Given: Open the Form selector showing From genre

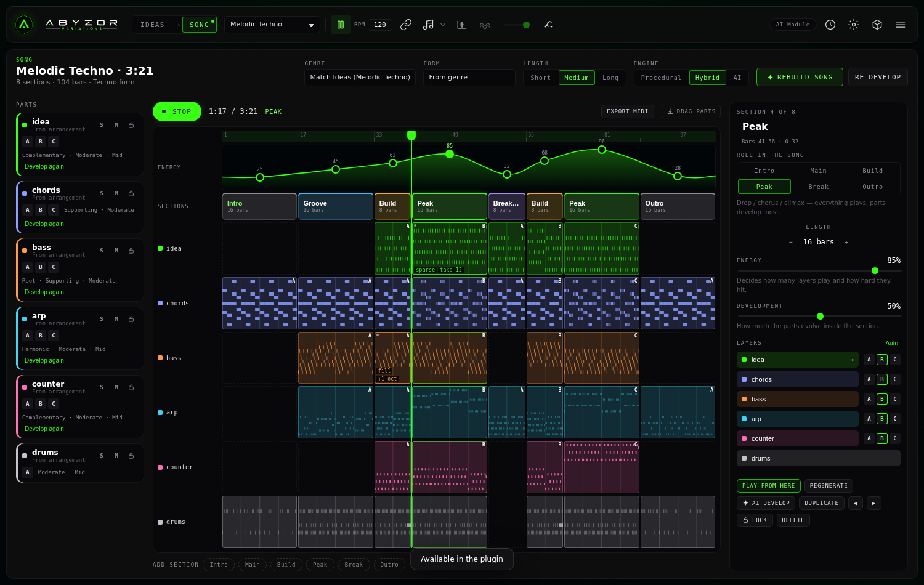Looking at the screenshot, I should (469, 78).
